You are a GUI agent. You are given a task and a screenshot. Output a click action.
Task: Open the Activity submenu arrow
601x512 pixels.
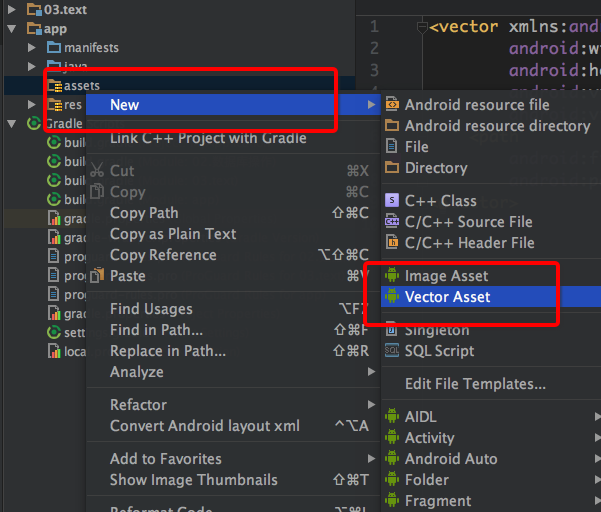coord(597,437)
